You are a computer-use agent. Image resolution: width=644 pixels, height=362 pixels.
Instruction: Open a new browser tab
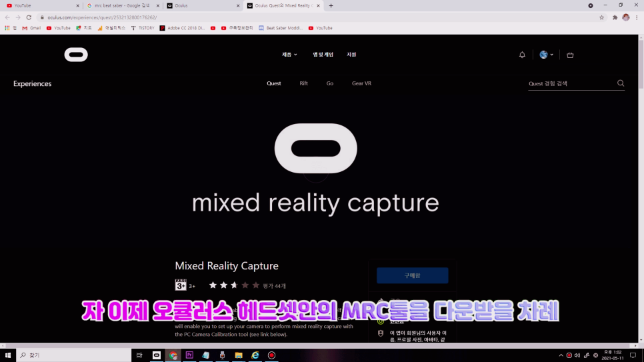(331, 6)
